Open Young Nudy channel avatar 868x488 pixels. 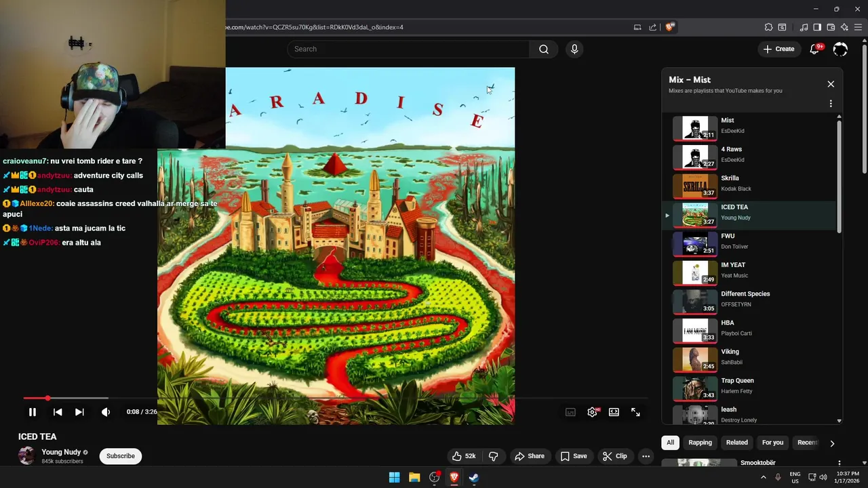[26, 455]
